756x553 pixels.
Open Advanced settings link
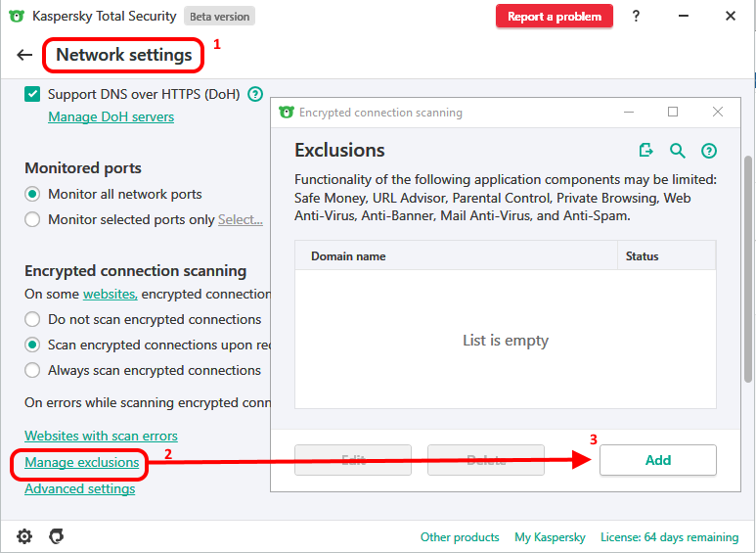pos(80,488)
